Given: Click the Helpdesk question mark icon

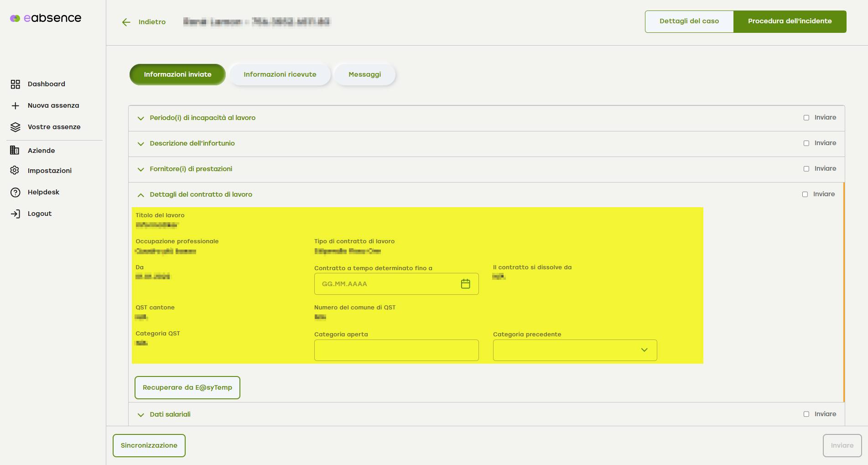Looking at the screenshot, I should point(16,192).
